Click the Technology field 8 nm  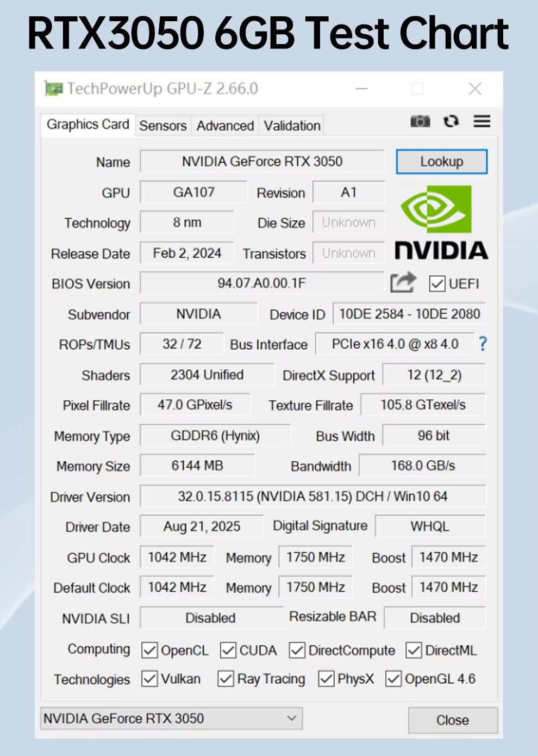point(187,222)
